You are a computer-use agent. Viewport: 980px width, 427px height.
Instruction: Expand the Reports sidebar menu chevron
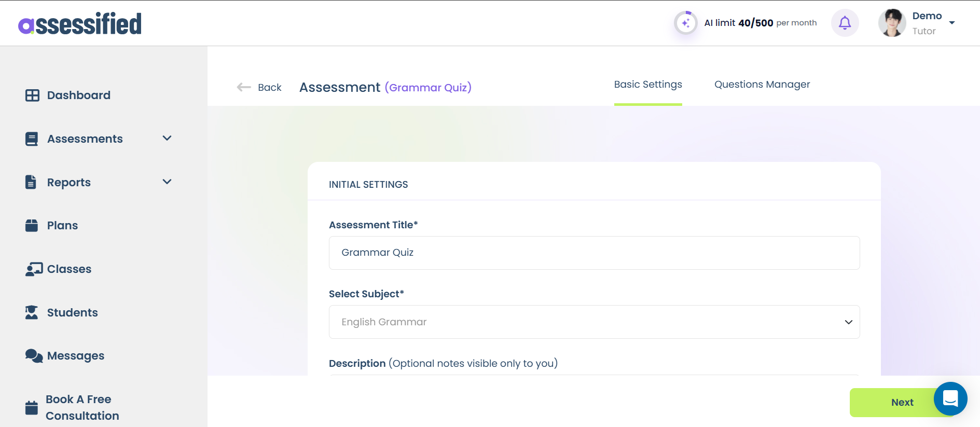[167, 182]
